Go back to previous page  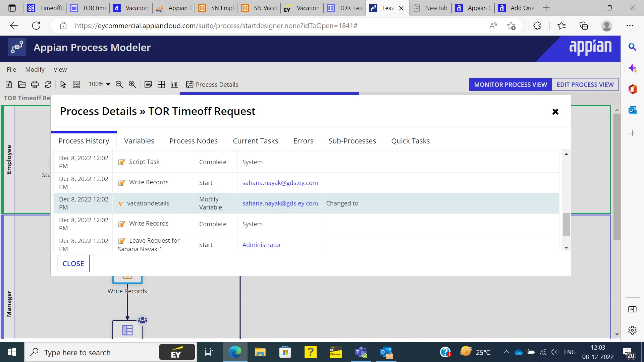click(14, 26)
